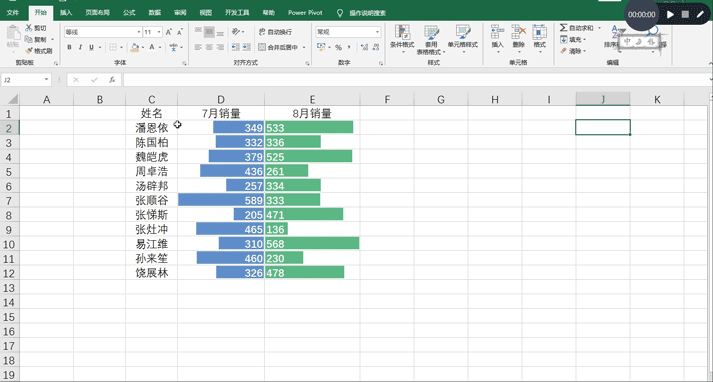
Task: Toggle Bold formatting
Action: pyautogui.click(x=70, y=47)
